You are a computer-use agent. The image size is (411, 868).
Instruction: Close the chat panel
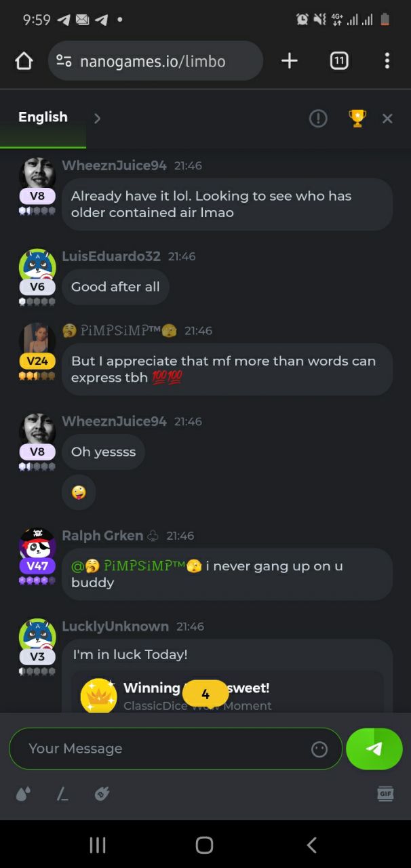coord(387,119)
